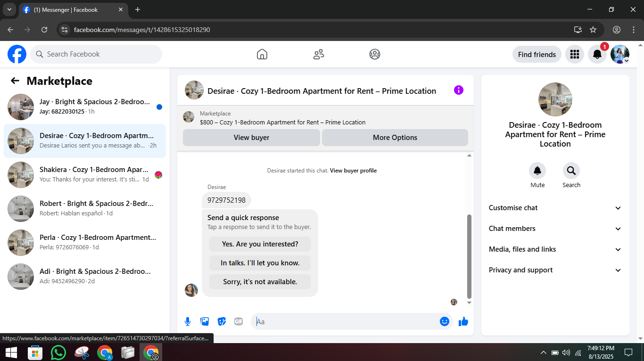This screenshot has height=361, width=644.
Task: Open the Snipping Tool taskbar icon
Action: (82, 352)
